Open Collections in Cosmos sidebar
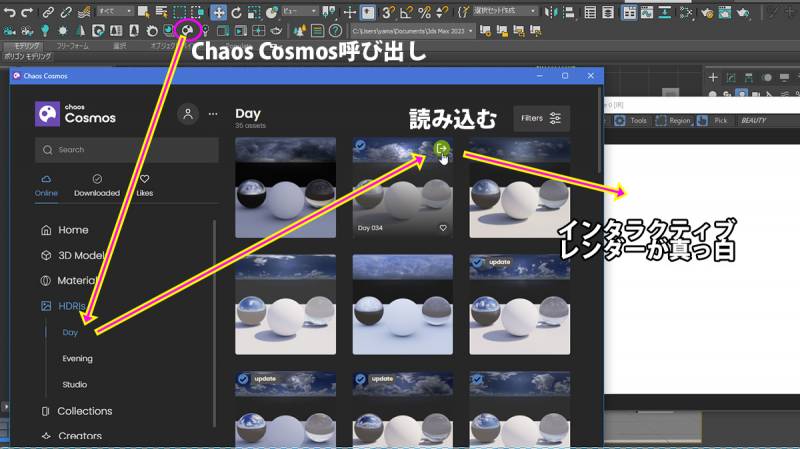 coord(77,411)
